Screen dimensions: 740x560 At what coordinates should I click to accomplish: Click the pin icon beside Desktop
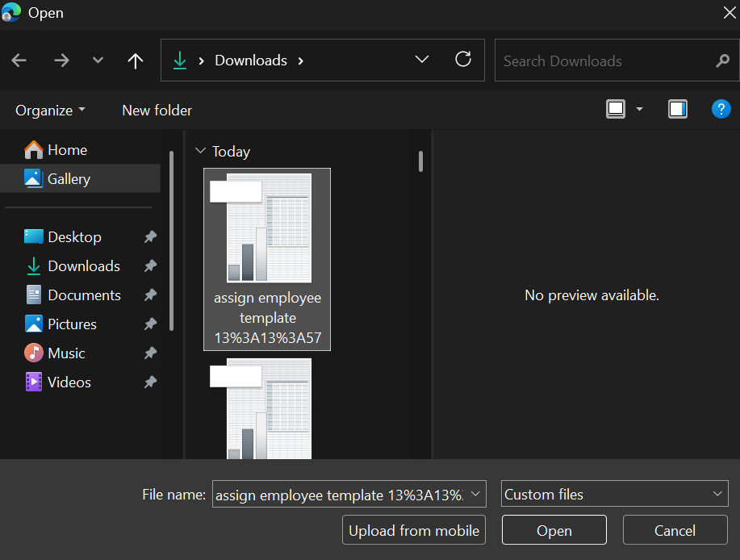(x=151, y=237)
